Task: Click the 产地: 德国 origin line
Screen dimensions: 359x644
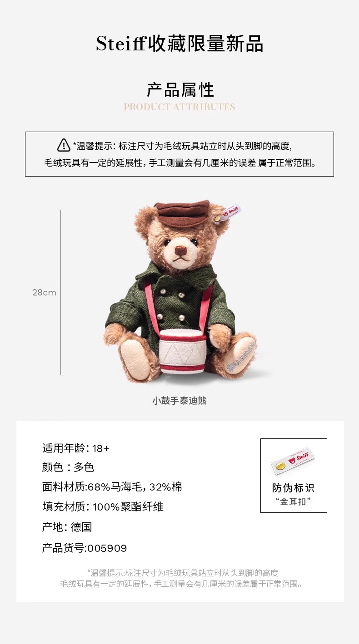Action: 67,527
